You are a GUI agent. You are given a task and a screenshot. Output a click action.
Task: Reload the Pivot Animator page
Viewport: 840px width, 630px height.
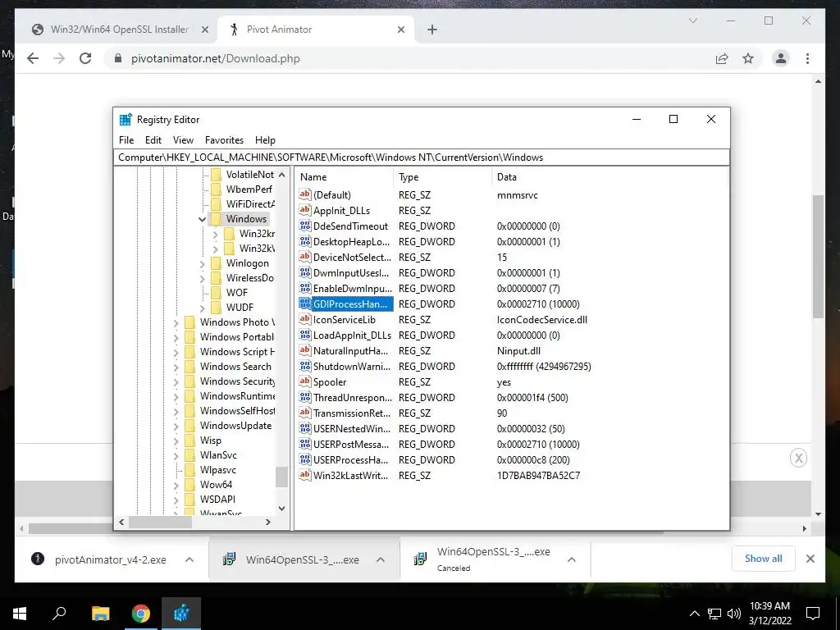[85, 58]
